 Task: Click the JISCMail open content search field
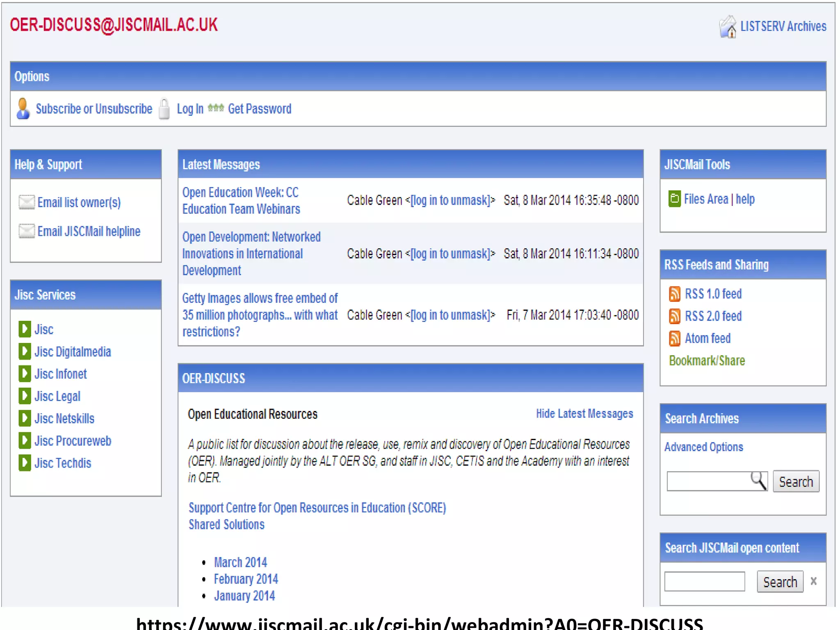tap(704, 582)
